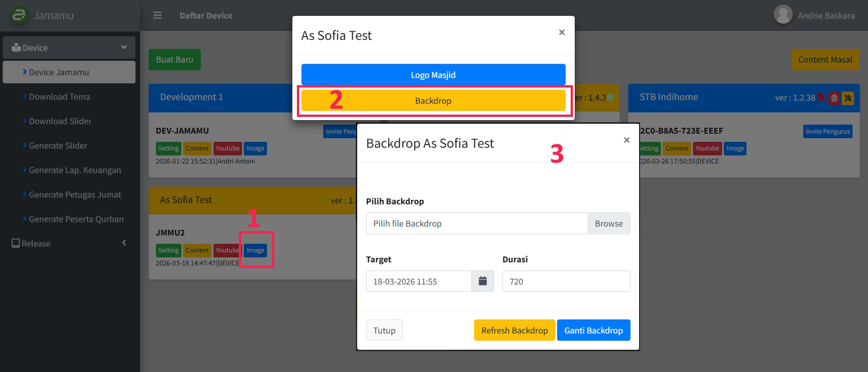The width and height of the screenshot is (868, 372).
Task: Open Download Tema in sidebar
Action: click(59, 97)
